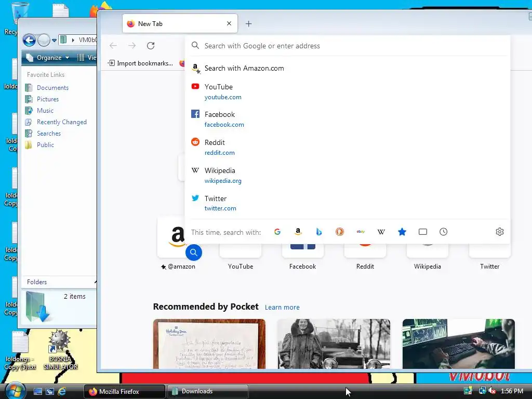This screenshot has height=399, width=532.
Task: Select loldongs - Copy (5).txt desktop file
Action: click(x=20, y=351)
